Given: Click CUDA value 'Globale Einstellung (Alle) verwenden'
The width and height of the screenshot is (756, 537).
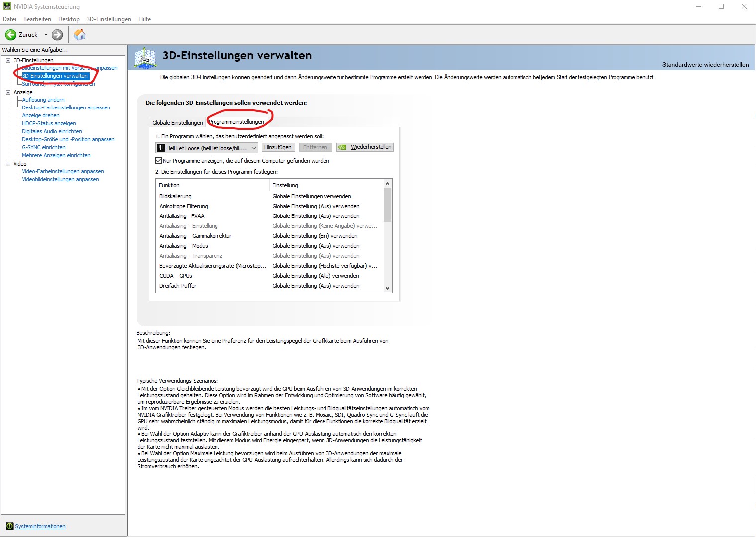Looking at the screenshot, I should (x=316, y=276).
